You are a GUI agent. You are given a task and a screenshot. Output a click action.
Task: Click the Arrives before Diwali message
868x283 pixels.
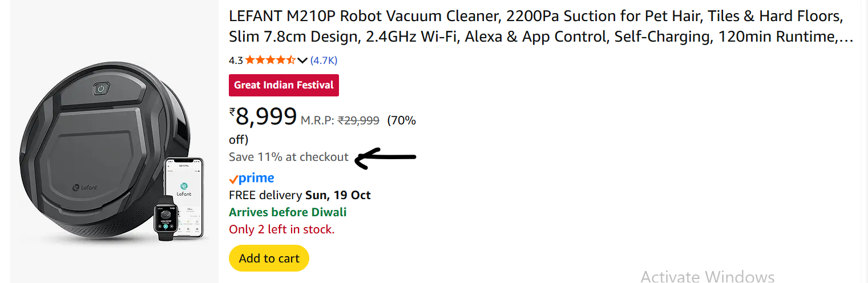(288, 212)
